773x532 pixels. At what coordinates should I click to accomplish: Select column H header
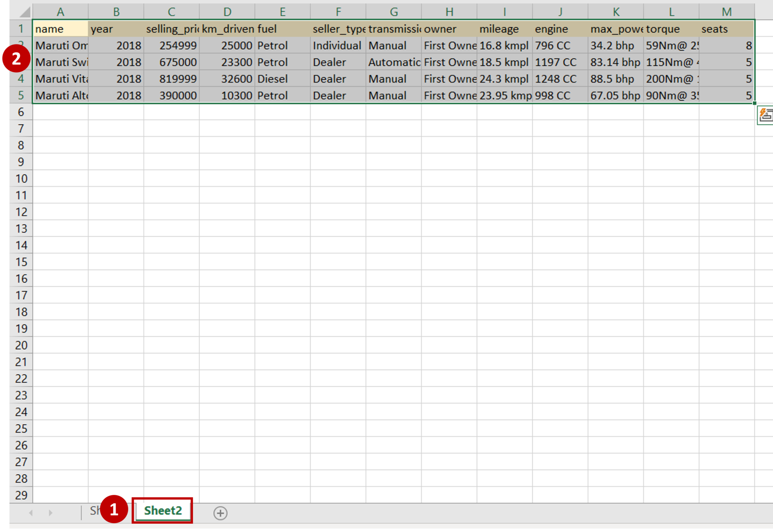(x=449, y=12)
